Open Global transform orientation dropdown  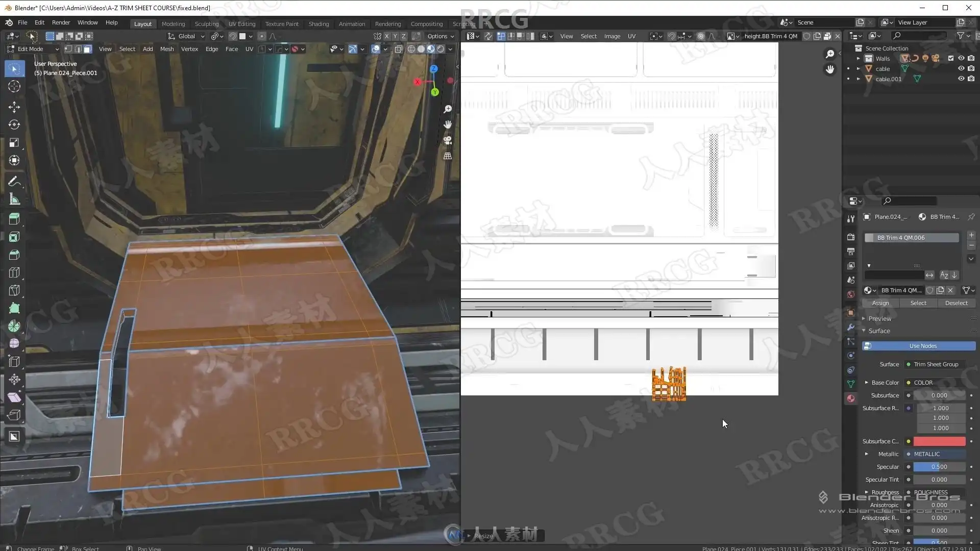pyautogui.click(x=186, y=36)
